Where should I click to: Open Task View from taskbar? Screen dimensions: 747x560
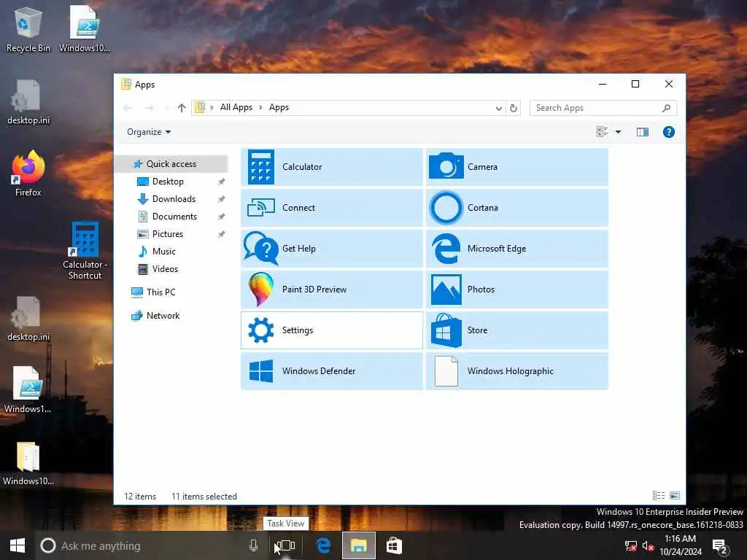pos(285,545)
